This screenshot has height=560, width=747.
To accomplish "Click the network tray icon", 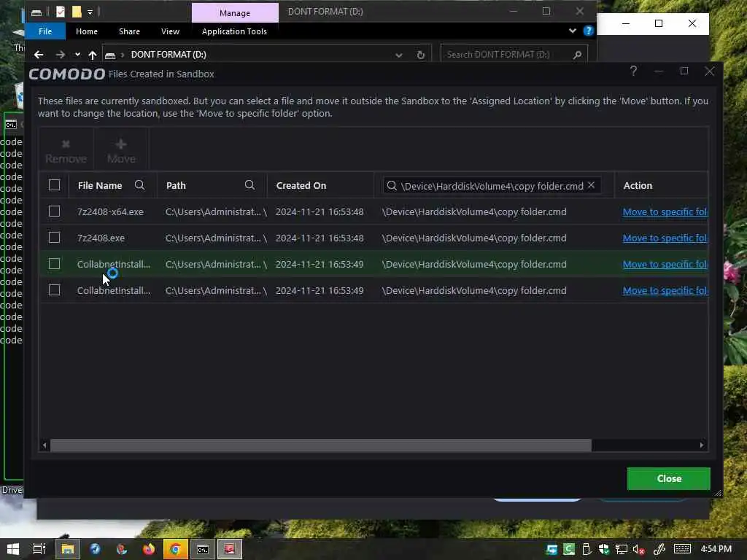I will [622, 550].
